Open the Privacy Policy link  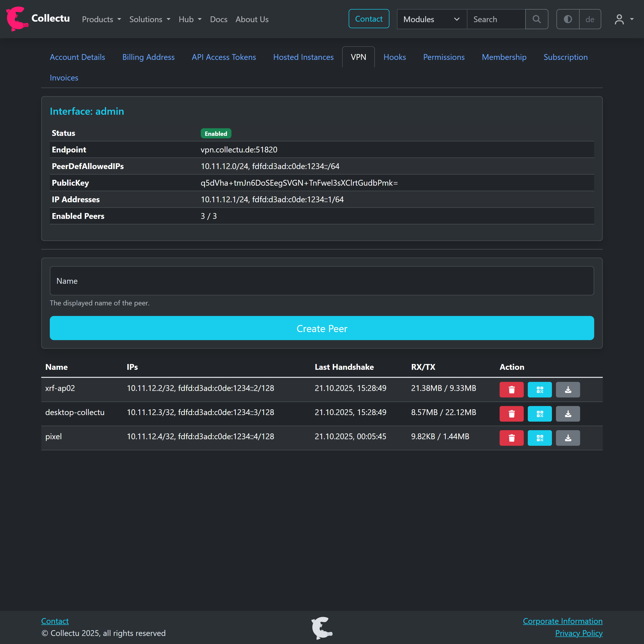578,633
